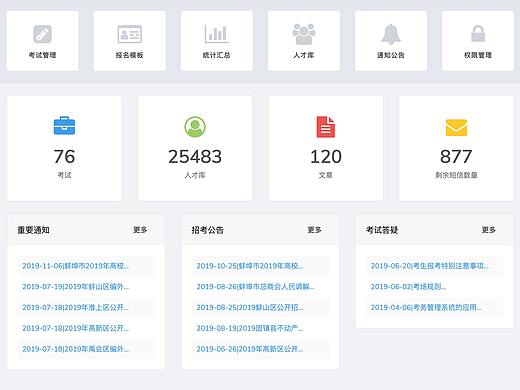The image size is (520, 390).
Task: Click the 通知公告 label
Action: [x=391, y=55]
